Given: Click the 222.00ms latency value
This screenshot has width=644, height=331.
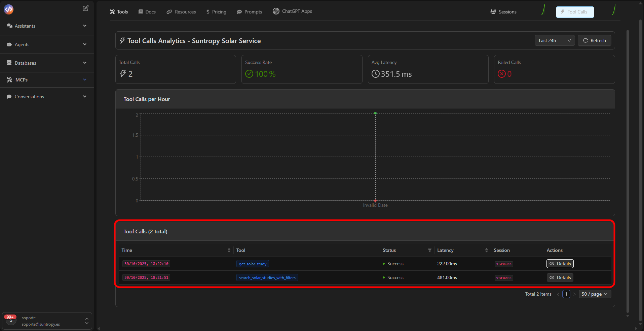Looking at the screenshot, I should (x=447, y=264).
